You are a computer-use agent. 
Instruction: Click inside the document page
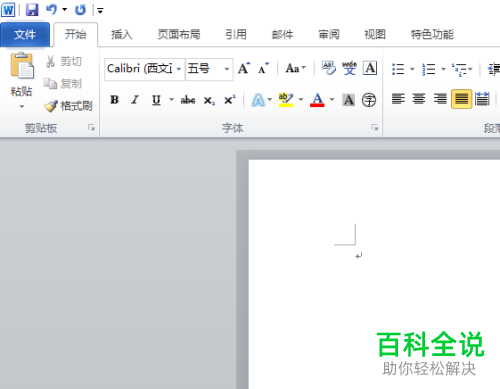point(374,274)
